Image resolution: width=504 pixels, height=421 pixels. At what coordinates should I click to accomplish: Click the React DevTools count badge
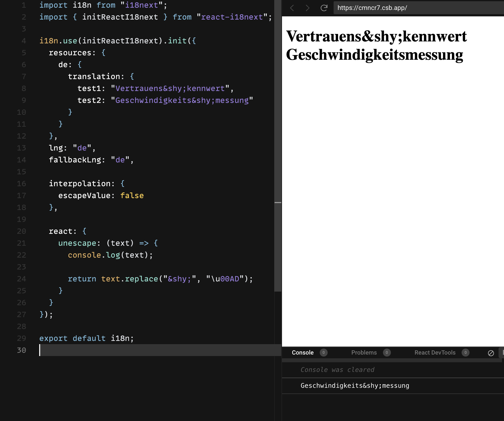click(x=465, y=353)
